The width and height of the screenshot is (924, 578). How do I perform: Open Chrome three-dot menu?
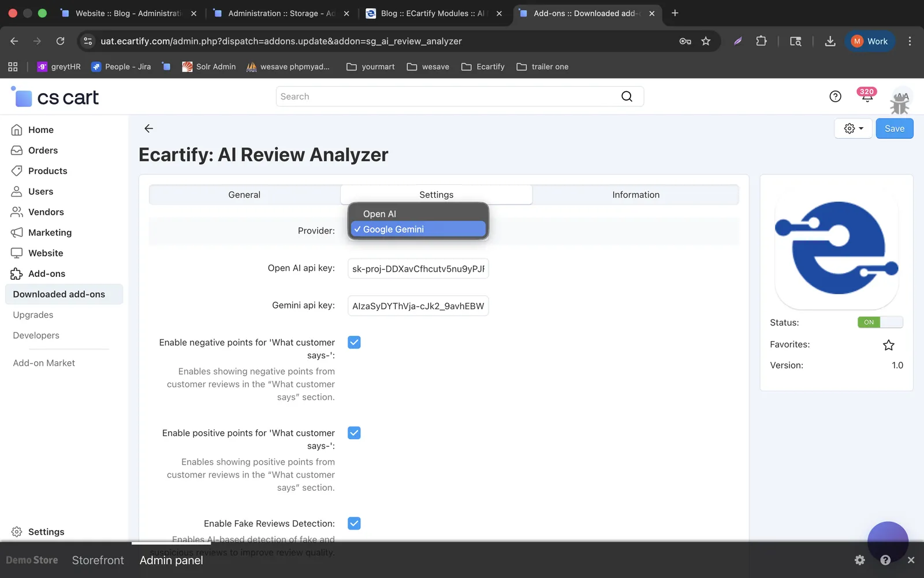coord(910,41)
